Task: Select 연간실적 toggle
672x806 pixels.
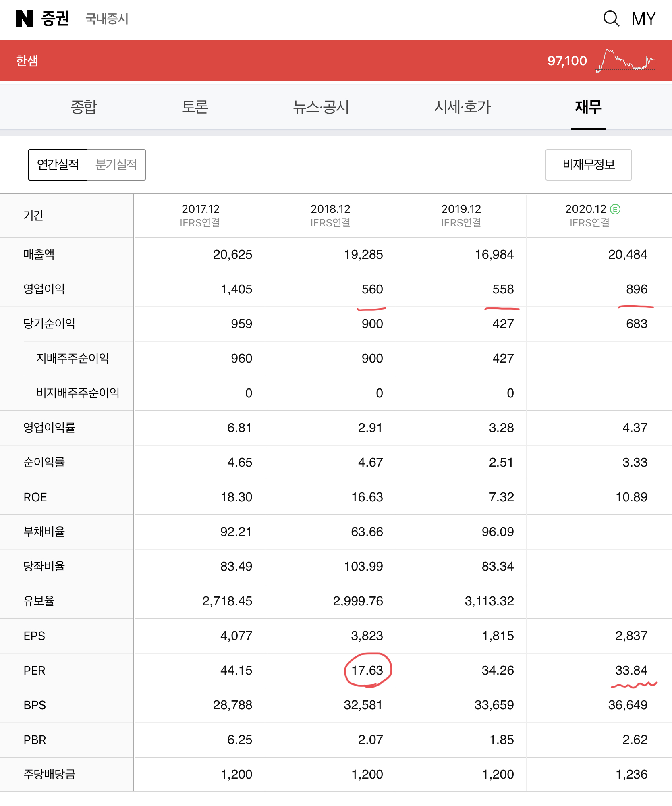Action: tap(58, 164)
